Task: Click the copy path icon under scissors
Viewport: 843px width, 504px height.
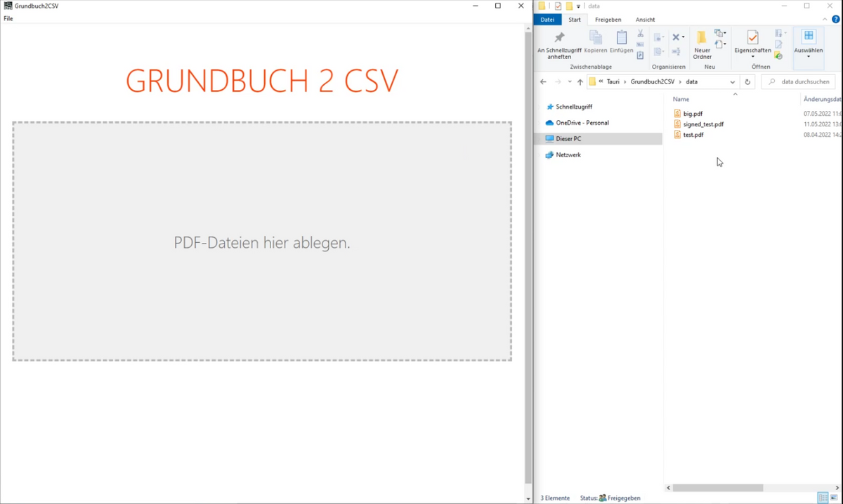Action: pyautogui.click(x=640, y=44)
